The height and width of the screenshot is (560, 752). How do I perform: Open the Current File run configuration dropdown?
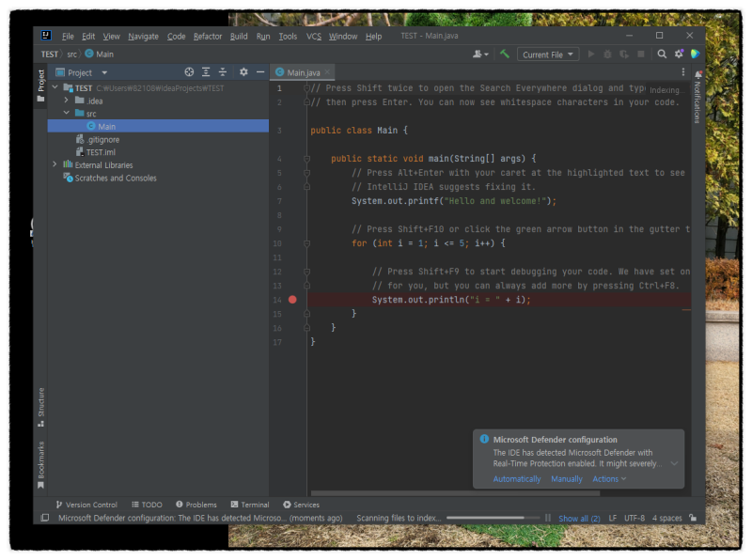point(547,54)
